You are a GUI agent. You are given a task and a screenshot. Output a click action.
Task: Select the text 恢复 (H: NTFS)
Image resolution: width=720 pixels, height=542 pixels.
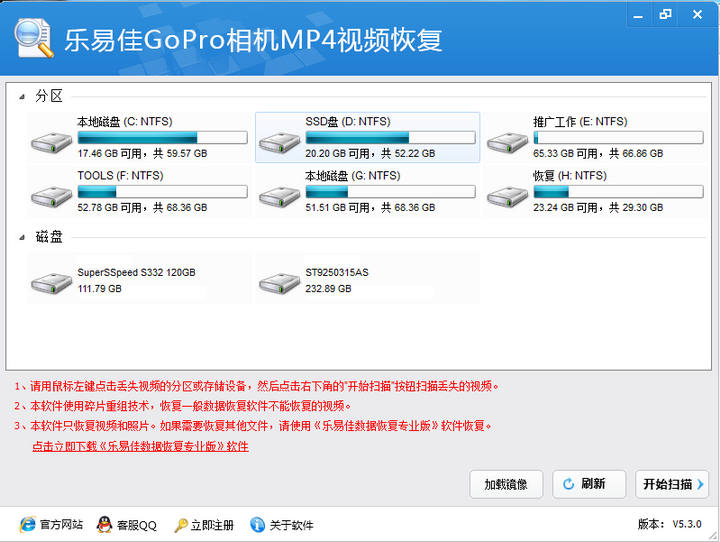tap(570, 175)
